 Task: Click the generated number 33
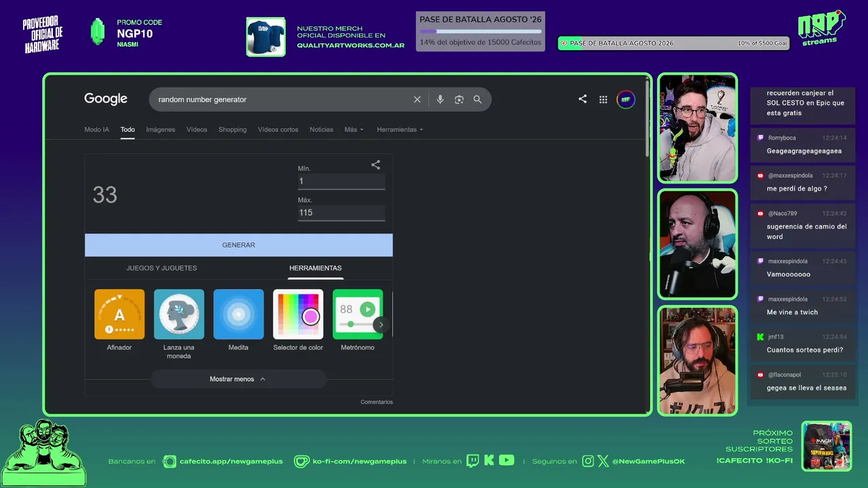(x=105, y=195)
